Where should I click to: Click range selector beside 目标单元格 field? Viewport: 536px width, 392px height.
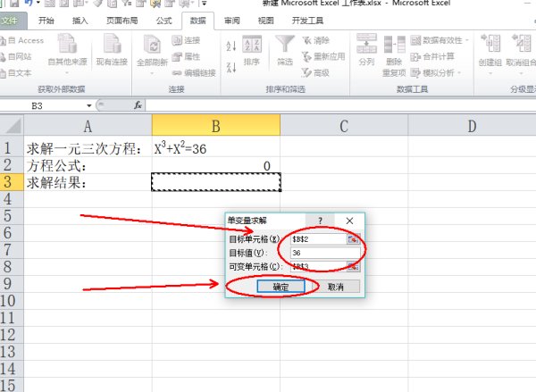click(354, 239)
